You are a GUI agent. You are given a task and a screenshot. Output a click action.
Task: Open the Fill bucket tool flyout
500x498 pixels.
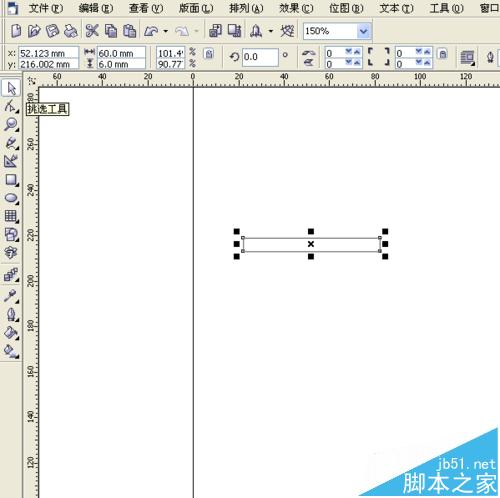pyautogui.click(x=11, y=333)
